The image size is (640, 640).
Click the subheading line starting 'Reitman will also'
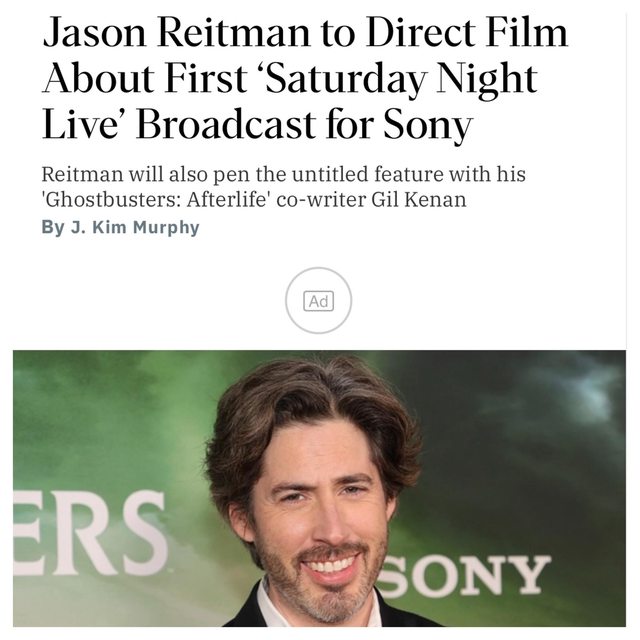(283, 174)
